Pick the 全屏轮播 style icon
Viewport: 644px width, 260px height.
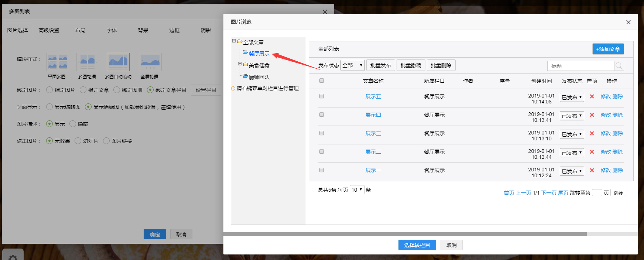coord(150,62)
